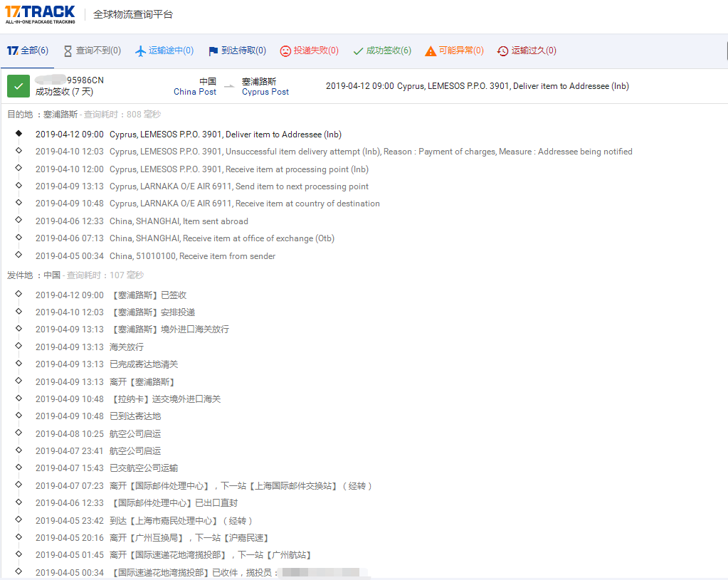Click the filled diamond beside the 2019-04-12 delivery event
This screenshot has width=728, height=580.
(19, 134)
